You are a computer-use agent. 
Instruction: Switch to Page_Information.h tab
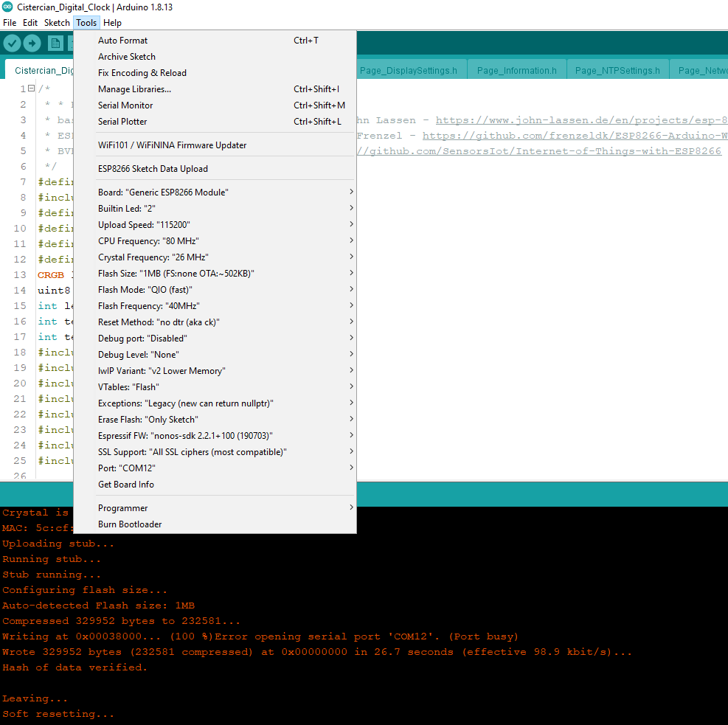coord(517,71)
